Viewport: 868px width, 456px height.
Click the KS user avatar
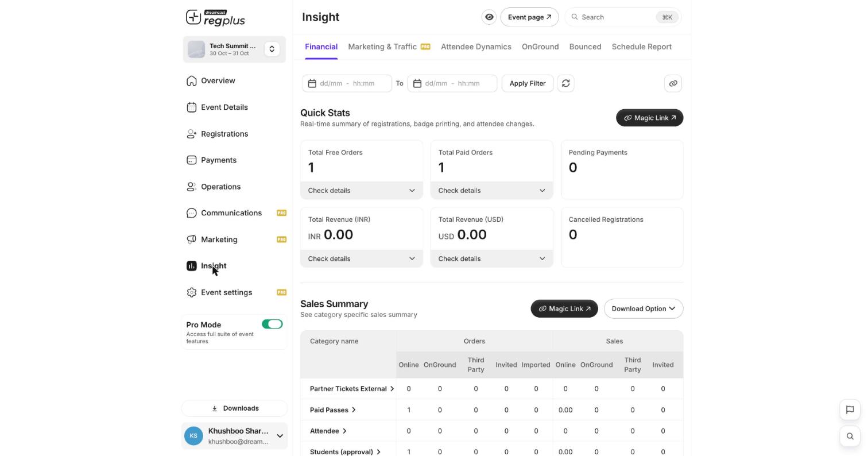[x=193, y=436]
